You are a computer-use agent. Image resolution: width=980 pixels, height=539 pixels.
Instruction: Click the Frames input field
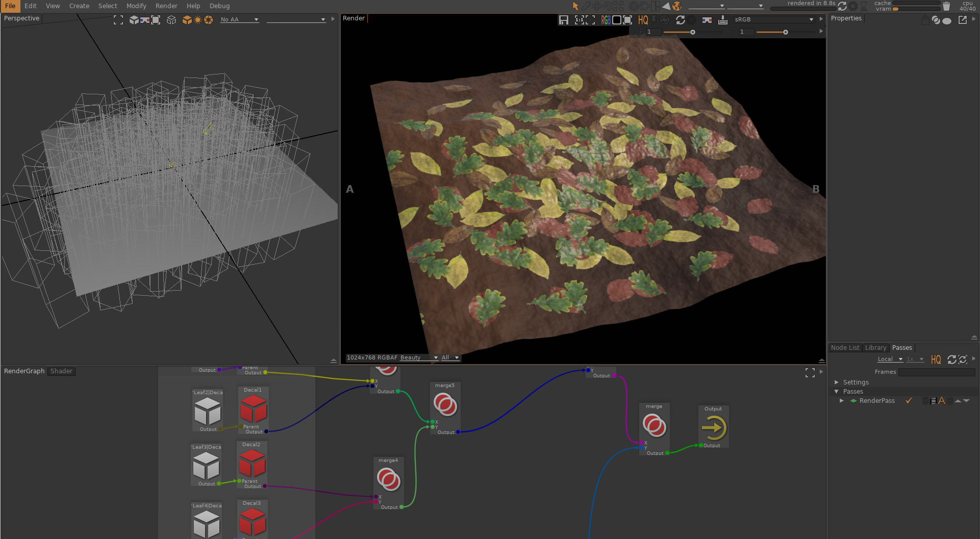(x=936, y=372)
